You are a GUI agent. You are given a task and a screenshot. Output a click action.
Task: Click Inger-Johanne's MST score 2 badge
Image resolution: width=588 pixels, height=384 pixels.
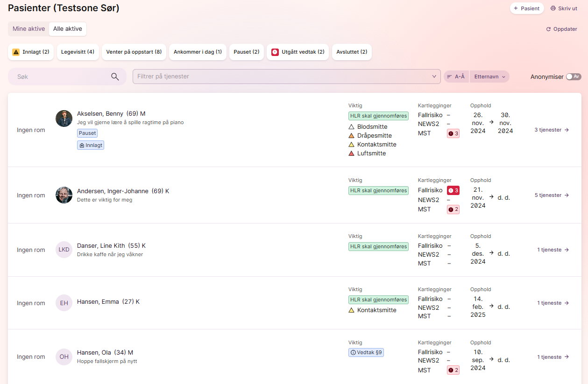pos(453,209)
